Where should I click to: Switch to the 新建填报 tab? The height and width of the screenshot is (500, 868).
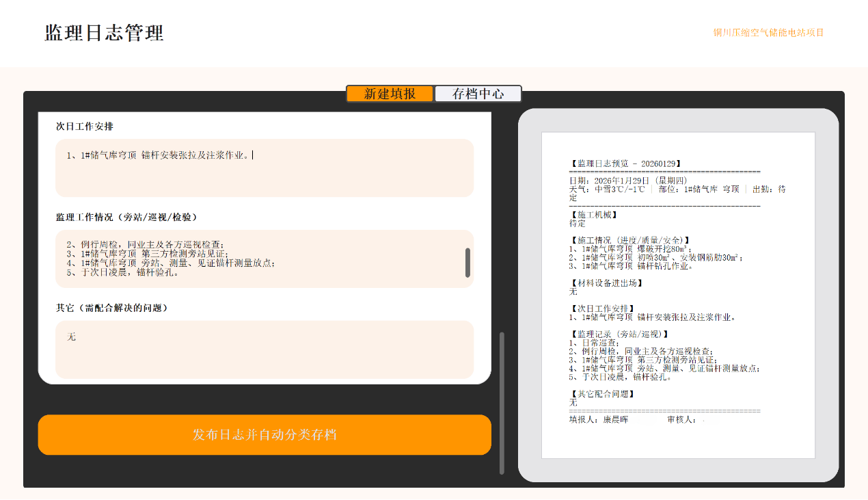[390, 94]
